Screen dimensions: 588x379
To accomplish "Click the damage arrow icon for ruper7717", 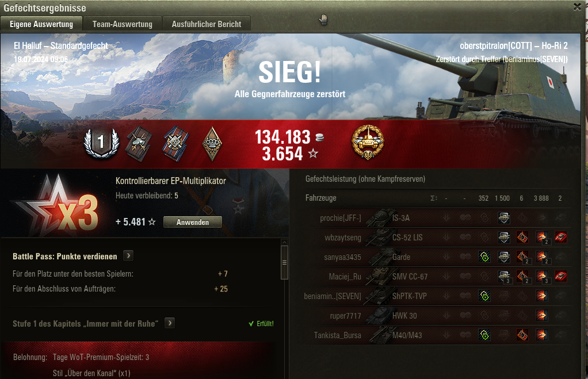I will pyautogui.click(x=541, y=315).
